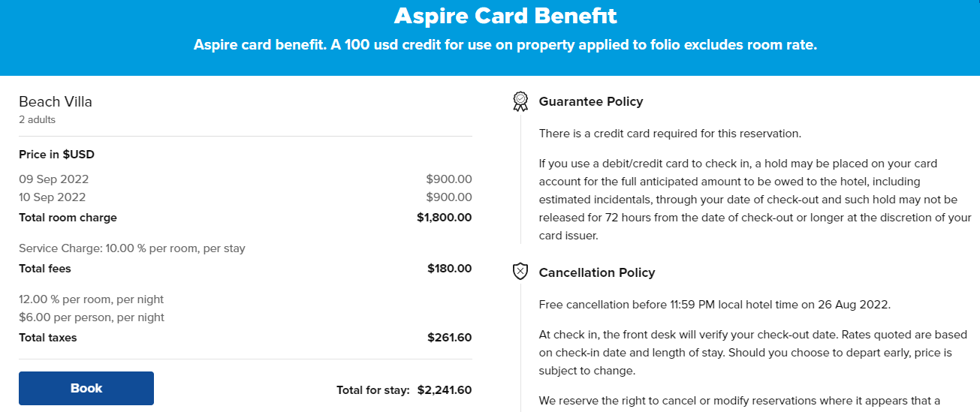Viewport: 980px width, 412px height.
Task: Click the blue Book button
Action: [86, 388]
